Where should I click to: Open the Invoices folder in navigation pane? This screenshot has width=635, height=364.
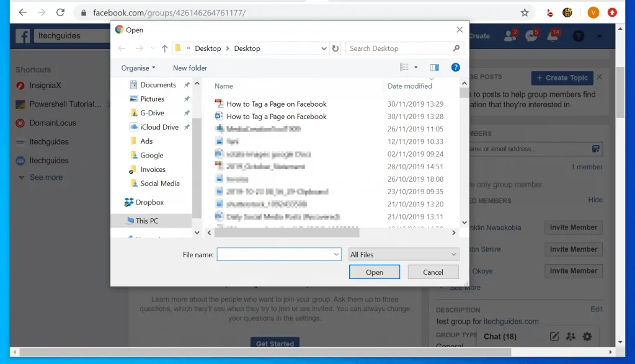[x=153, y=170]
